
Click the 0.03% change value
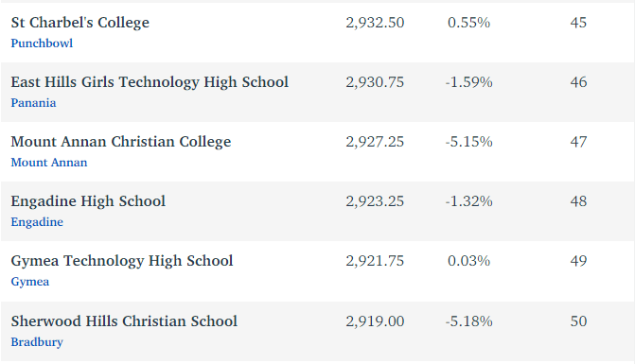pos(469,261)
